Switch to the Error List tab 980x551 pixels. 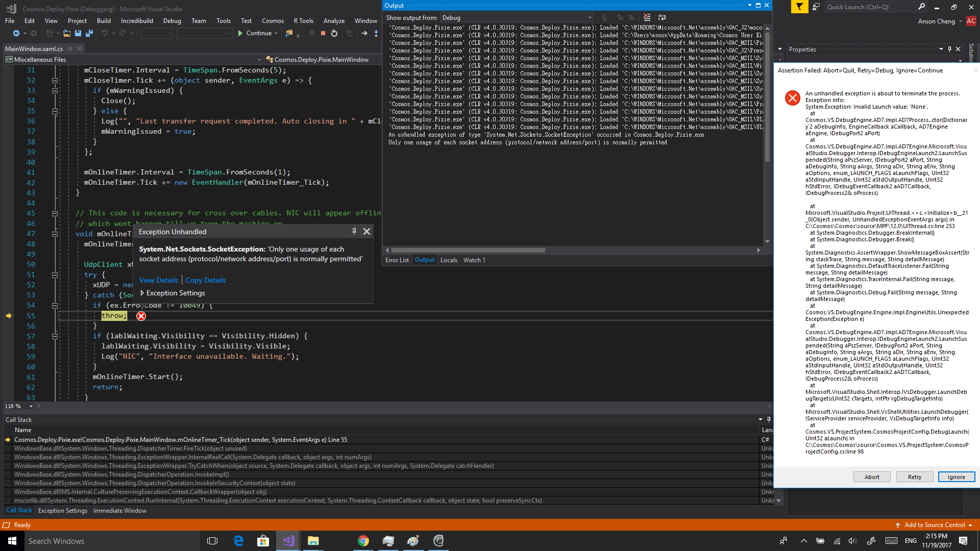(x=397, y=260)
